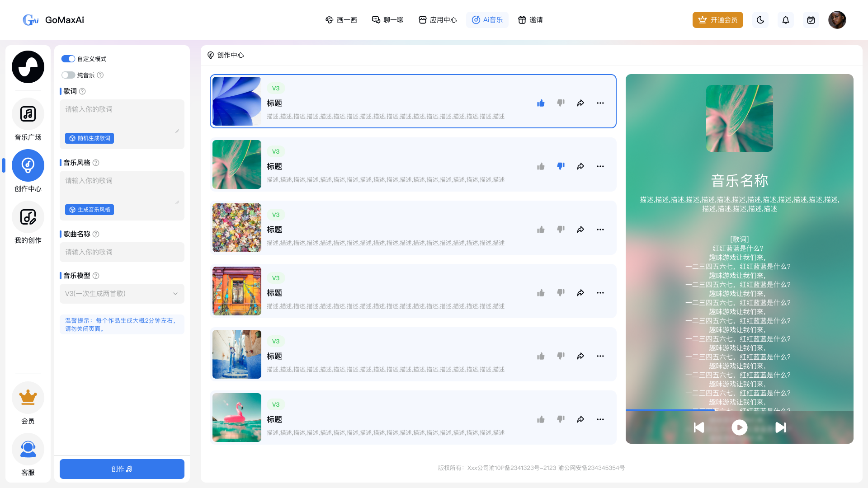This screenshot has height=488, width=868.
Task: Go to 应用中心 in top navigation
Action: click(438, 20)
